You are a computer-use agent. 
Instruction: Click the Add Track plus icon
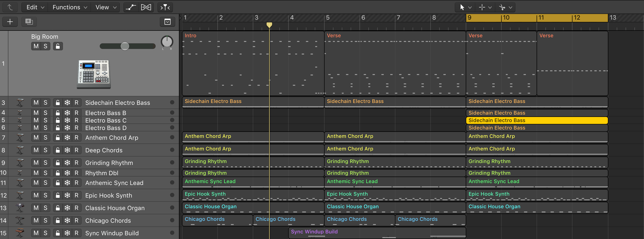(x=10, y=21)
